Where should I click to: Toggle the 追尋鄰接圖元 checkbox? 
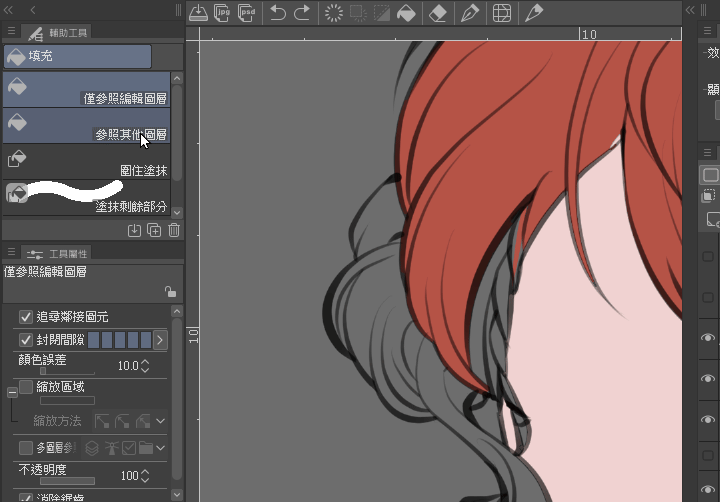tap(26, 317)
